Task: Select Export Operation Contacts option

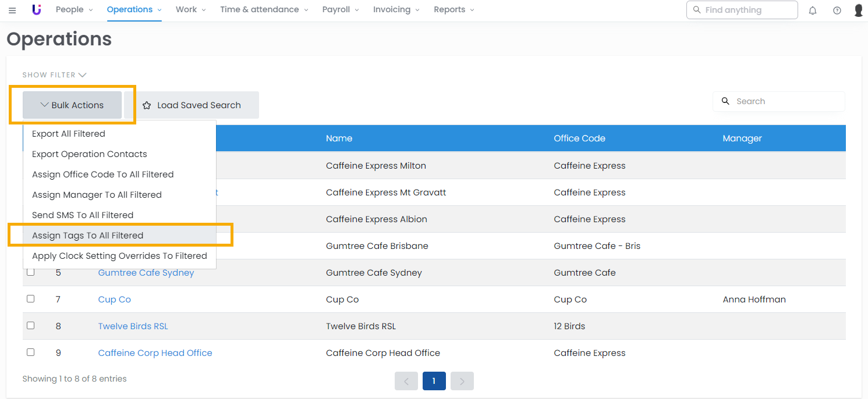Action: tap(89, 154)
